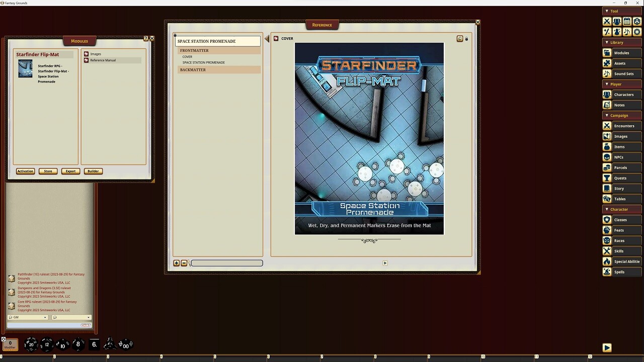The image size is (644, 362).
Task: Toggle the share icon on the reference window
Action: click(459, 38)
